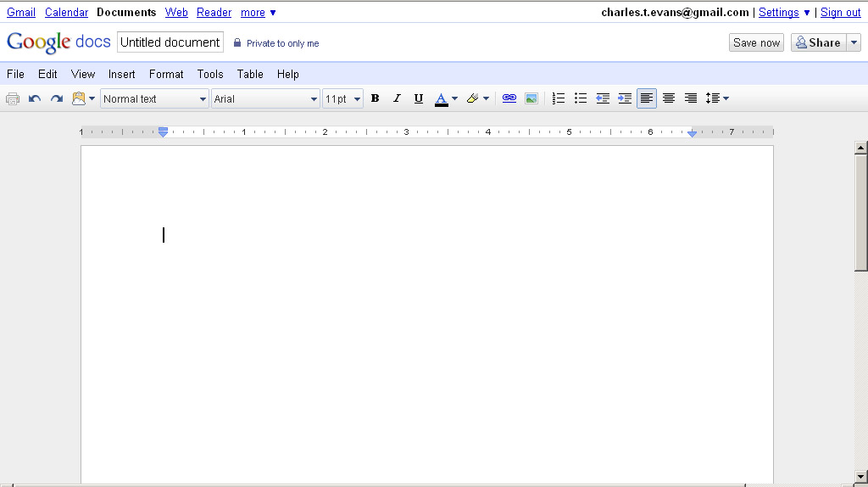Open the Normal text style dropdown
The image size is (868, 487).
point(154,98)
